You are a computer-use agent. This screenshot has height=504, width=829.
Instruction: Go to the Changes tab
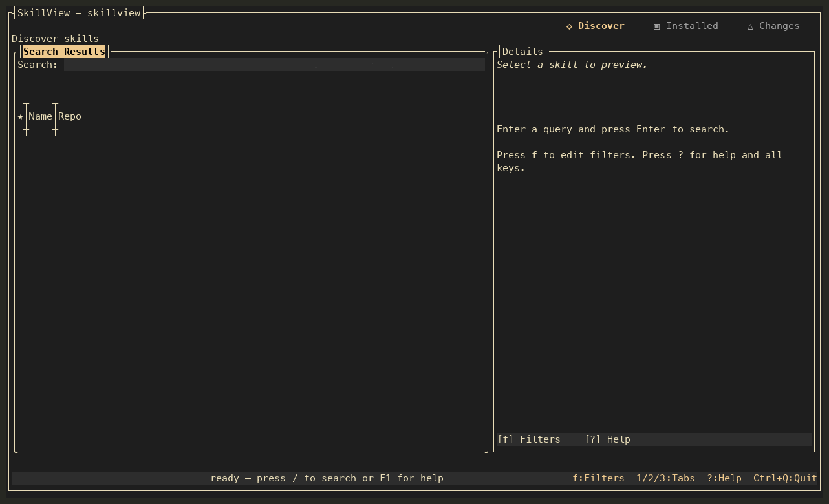(x=773, y=26)
